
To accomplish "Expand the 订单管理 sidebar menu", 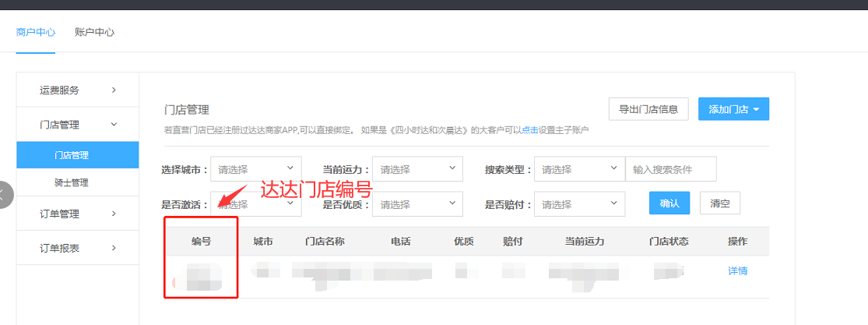I will pyautogui.click(x=77, y=214).
